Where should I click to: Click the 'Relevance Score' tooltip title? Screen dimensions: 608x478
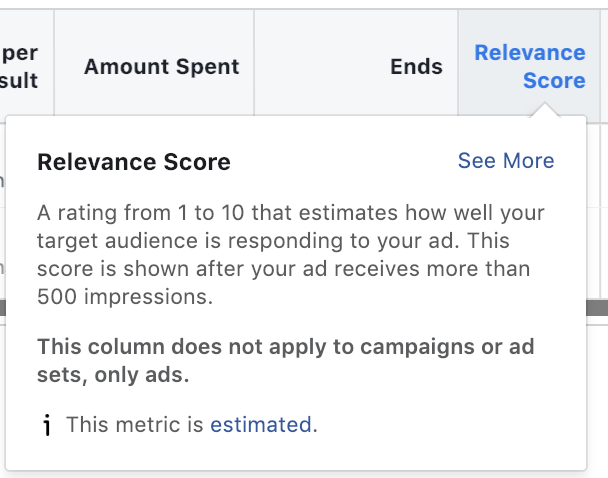click(134, 162)
